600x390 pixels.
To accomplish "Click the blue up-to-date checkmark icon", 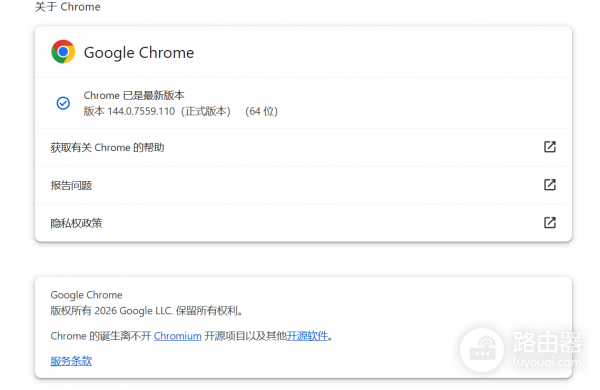I will click(63, 103).
